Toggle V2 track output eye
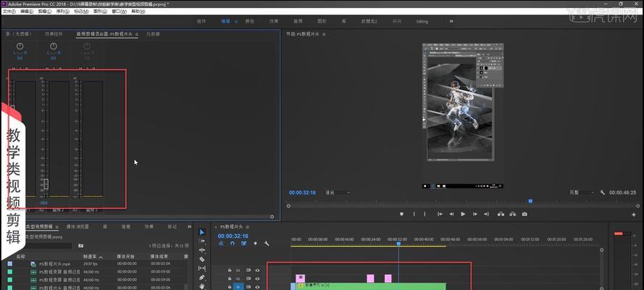Screen dimensions: 644x290 point(257,278)
